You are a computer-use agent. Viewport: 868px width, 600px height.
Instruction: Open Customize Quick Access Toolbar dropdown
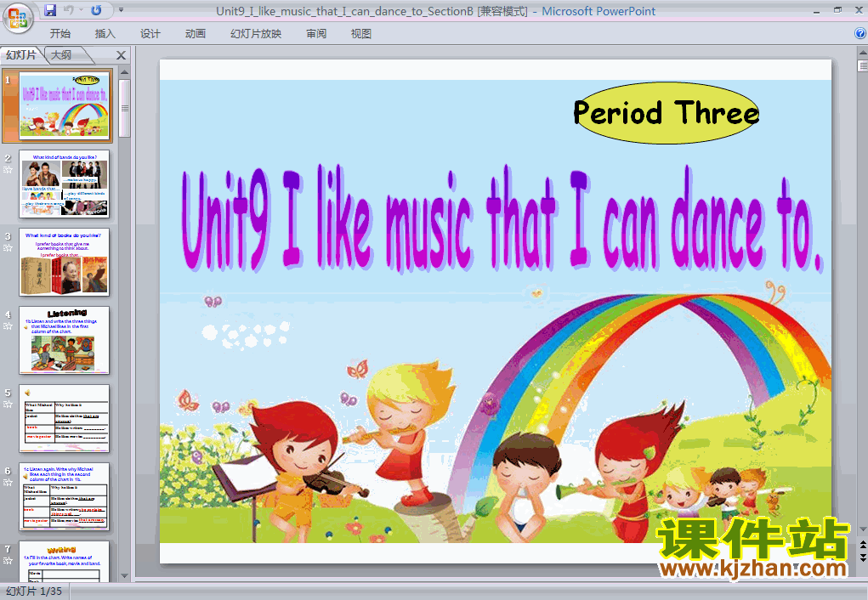(x=121, y=10)
